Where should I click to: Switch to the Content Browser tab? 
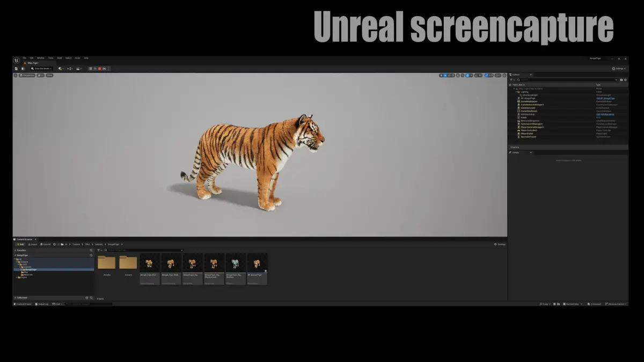24,239
